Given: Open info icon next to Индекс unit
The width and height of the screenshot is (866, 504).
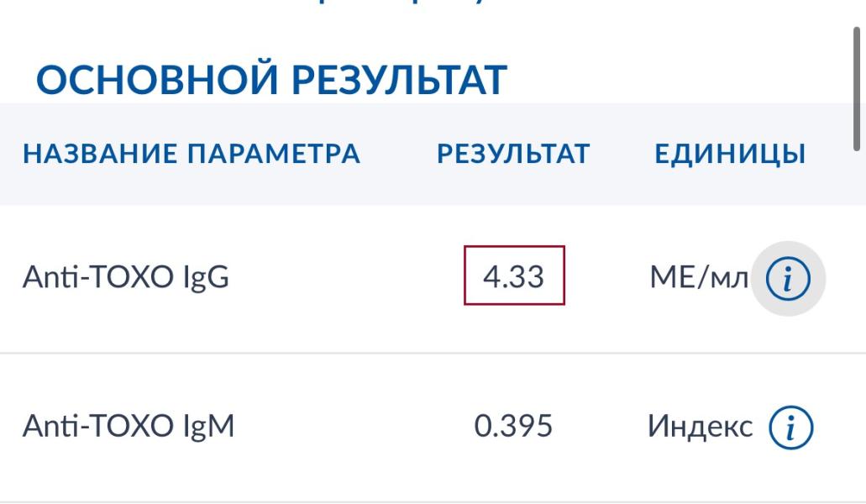Looking at the screenshot, I should tap(791, 428).
